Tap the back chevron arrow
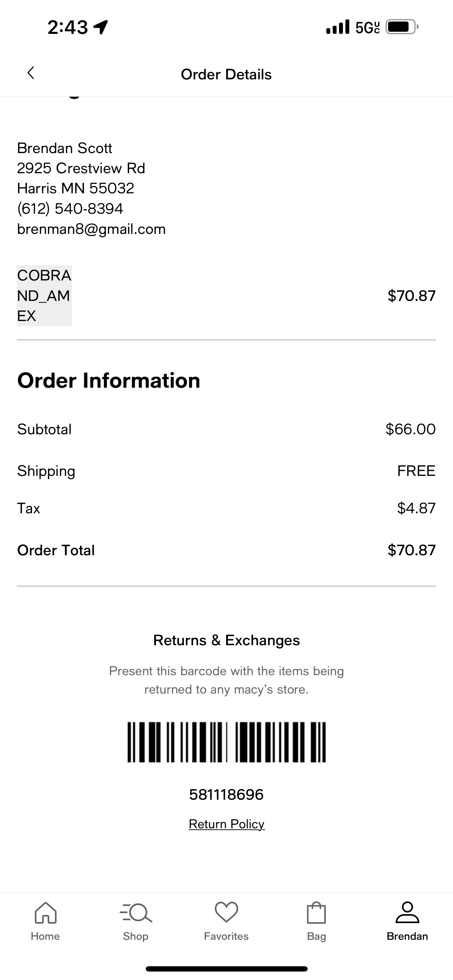The height and width of the screenshot is (980, 453). [x=31, y=73]
